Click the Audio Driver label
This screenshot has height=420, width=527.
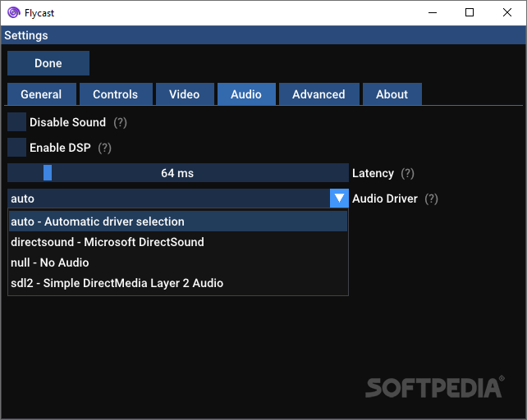pyautogui.click(x=385, y=199)
